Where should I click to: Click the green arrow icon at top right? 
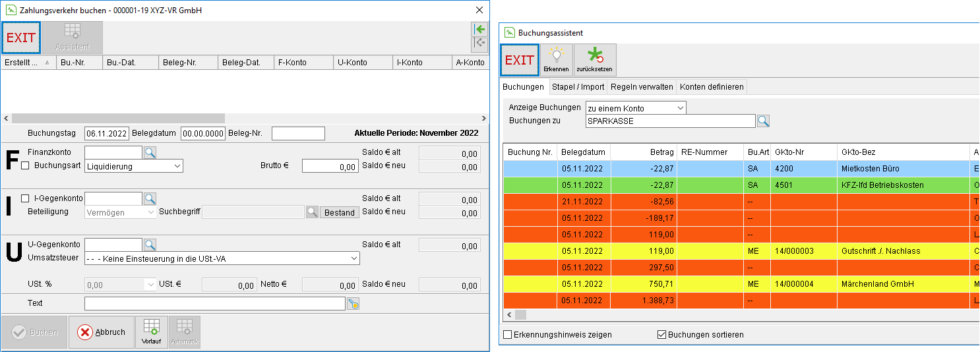pos(479,30)
